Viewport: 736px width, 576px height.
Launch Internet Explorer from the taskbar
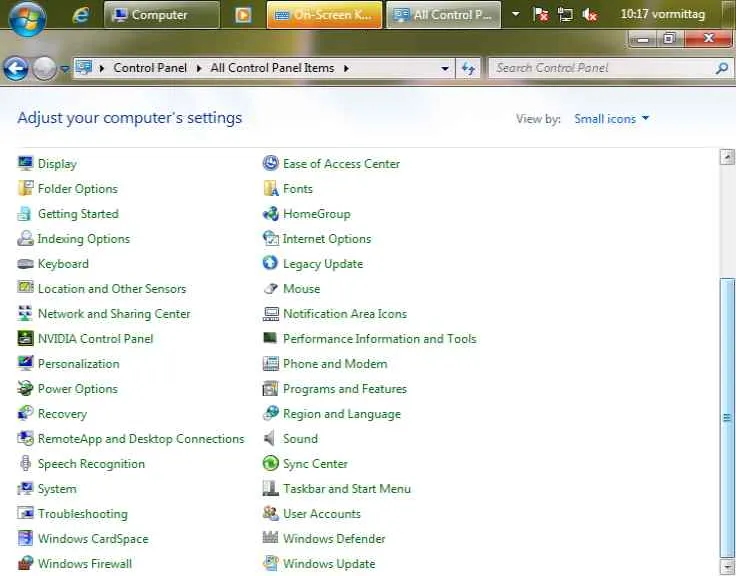point(81,15)
